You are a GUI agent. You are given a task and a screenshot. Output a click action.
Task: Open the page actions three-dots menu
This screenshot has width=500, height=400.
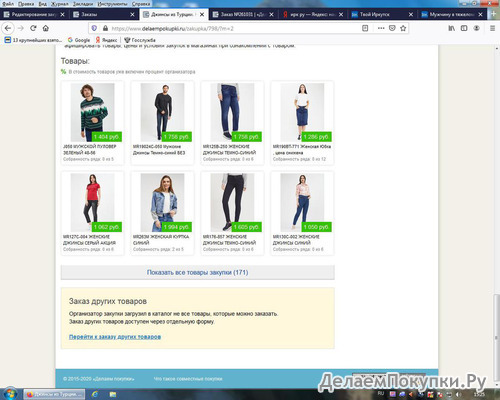coord(381,28)
